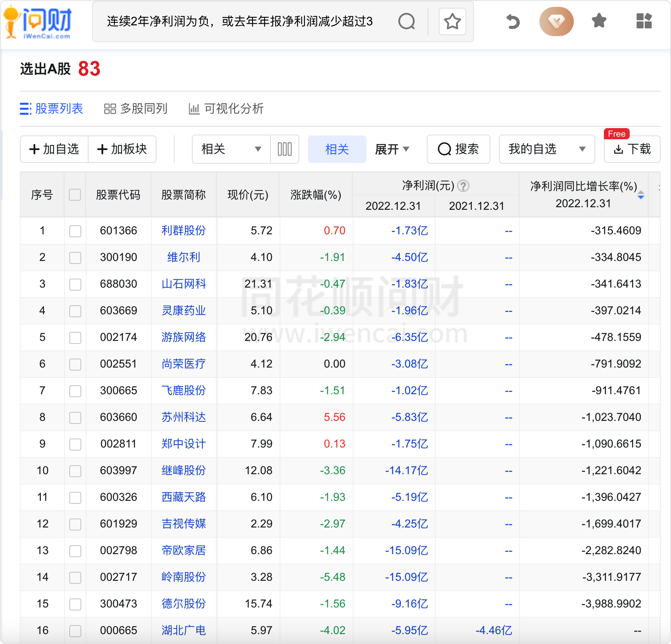Click the 加自选 button
The width and height of the screenshot is (671, 644).
(54, 149)
